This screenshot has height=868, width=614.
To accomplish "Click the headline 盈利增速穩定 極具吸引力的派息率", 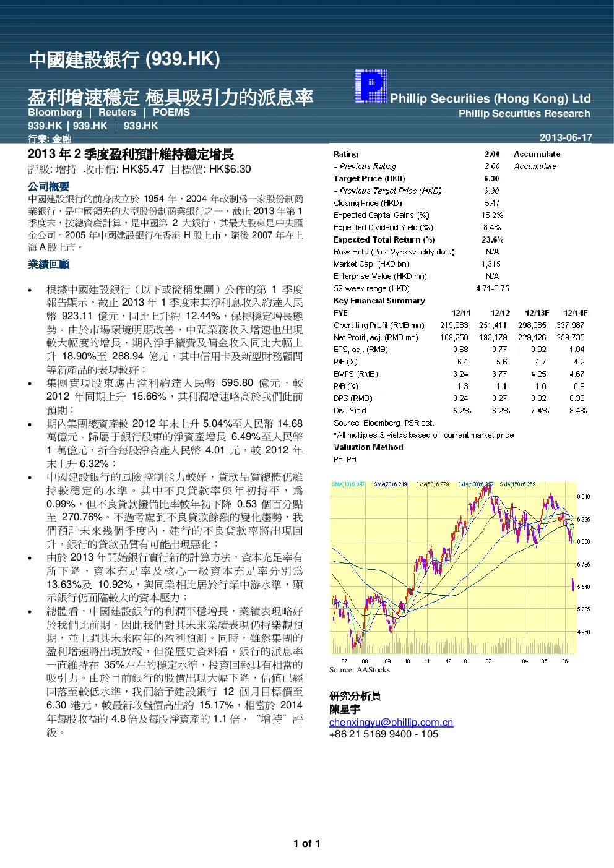I will coord(170,97).
